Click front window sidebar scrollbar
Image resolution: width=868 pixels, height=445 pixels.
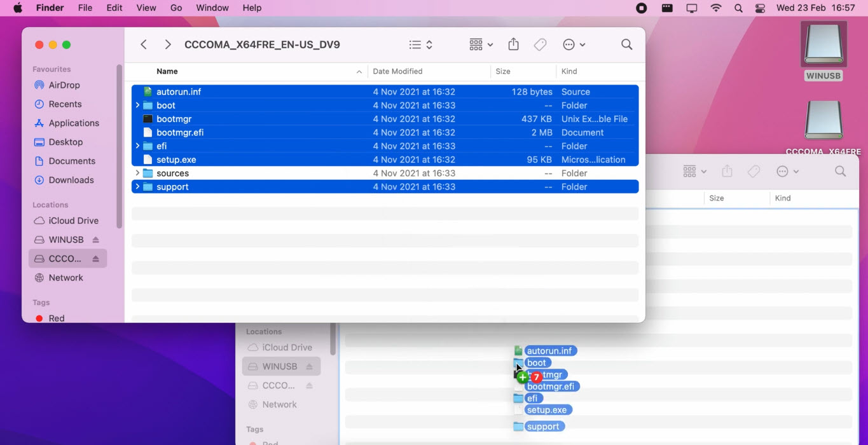pyautogui.click(x=119, y=146)
